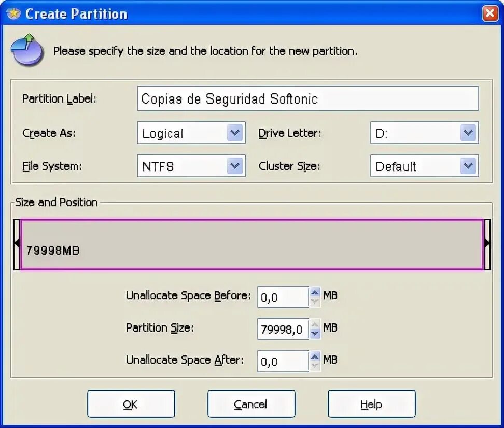The width and height of the screenshot is (504, 428).
Task: Click the Partition Size input field
Action: 283,330
